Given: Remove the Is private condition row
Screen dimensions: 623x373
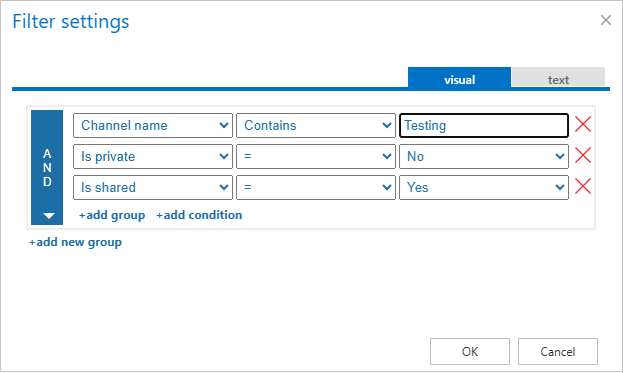Looking at the screenshot, I should tap(583, 155).
